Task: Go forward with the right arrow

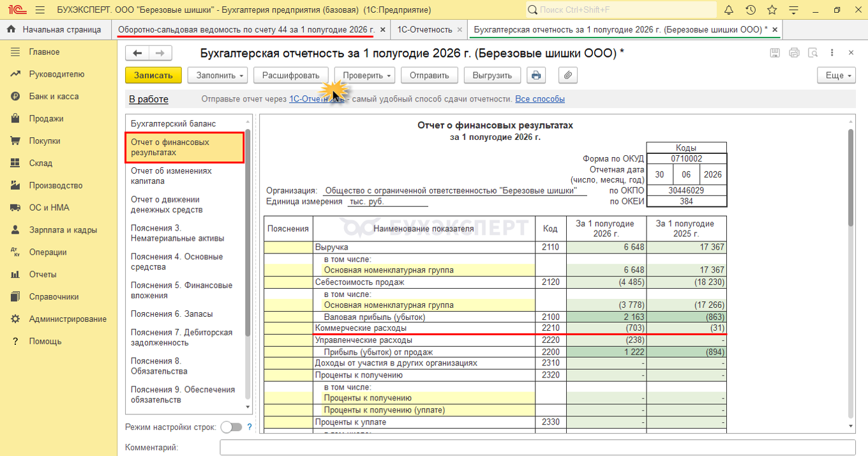Action: pos(160,54)
